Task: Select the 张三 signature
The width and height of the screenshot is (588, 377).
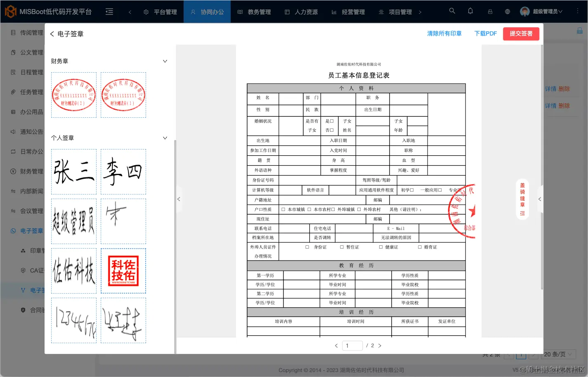Action: tap(74, 172)
